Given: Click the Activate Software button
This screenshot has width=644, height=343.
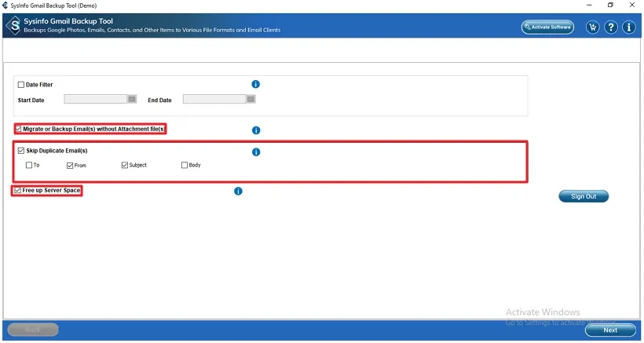Looking at the screenshot, I should pyautogui.click(x=547, y=27).
